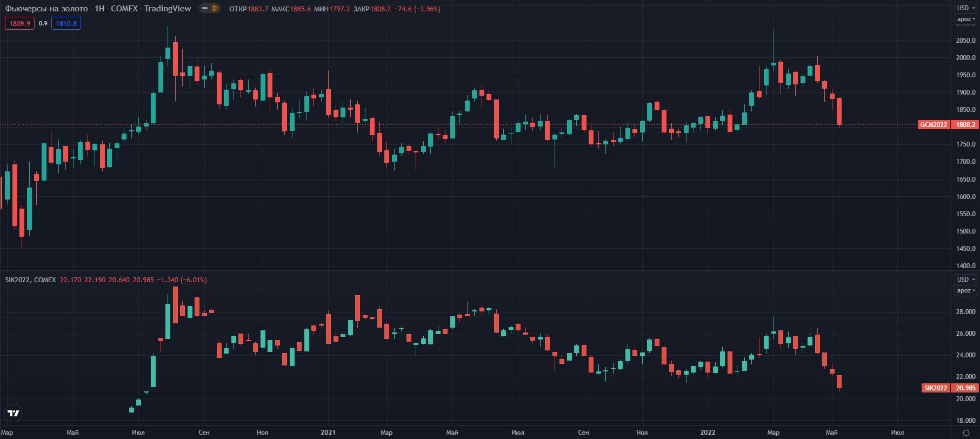This screenshot has width=980, height=439.
Task: Click the 24.000 level on silver price scale
Action: 965,355
